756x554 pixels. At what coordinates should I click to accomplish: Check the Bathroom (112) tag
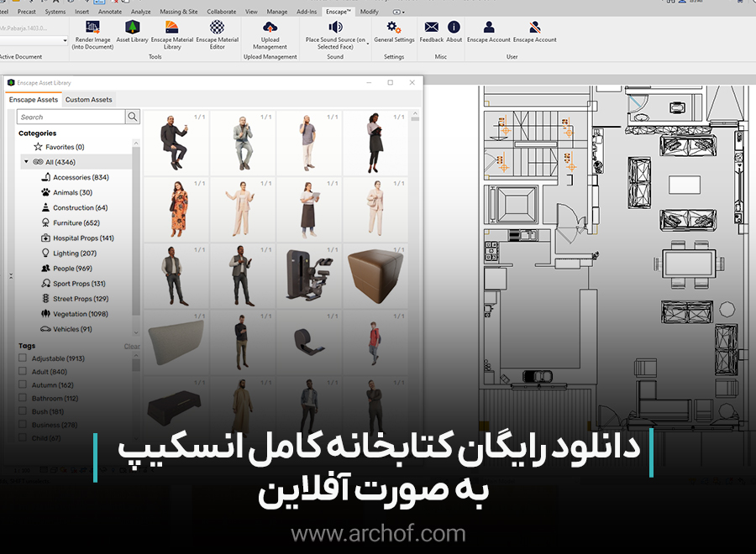coord(23,398)
